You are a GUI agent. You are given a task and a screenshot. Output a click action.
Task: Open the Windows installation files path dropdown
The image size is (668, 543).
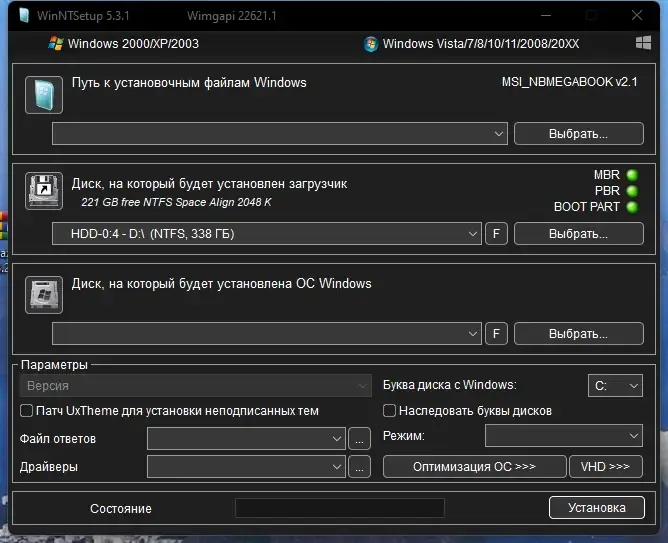tap(280, 134)
